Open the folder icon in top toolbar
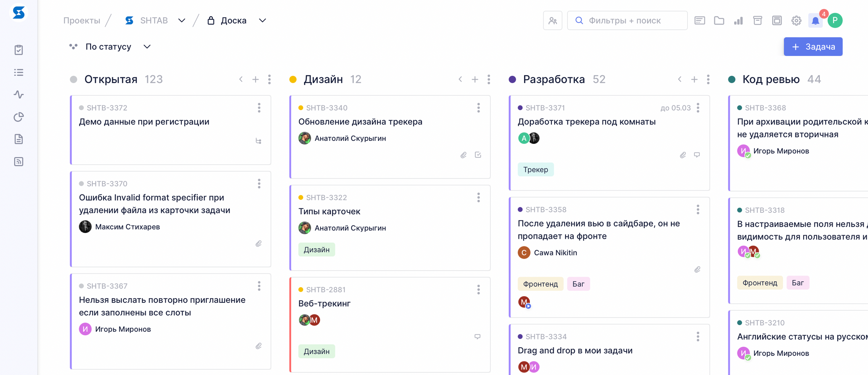Viewport: 868px width, 375px height. coord(719,21)
